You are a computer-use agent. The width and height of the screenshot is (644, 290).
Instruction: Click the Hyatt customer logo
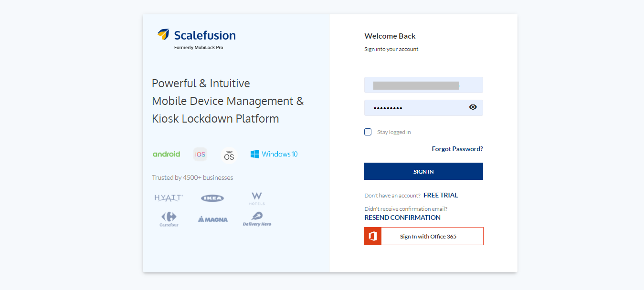[169, 197]
